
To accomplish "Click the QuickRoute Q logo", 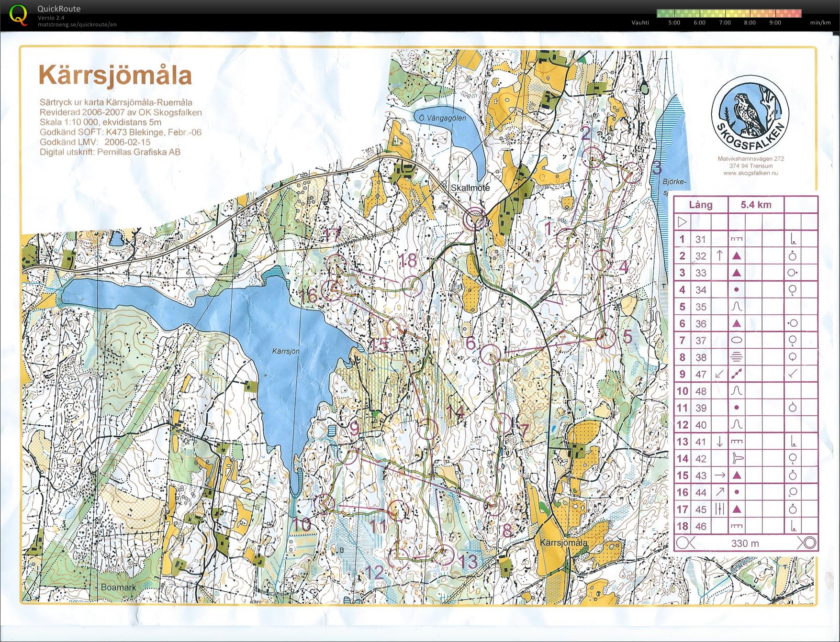I will [x=18, y=14].
